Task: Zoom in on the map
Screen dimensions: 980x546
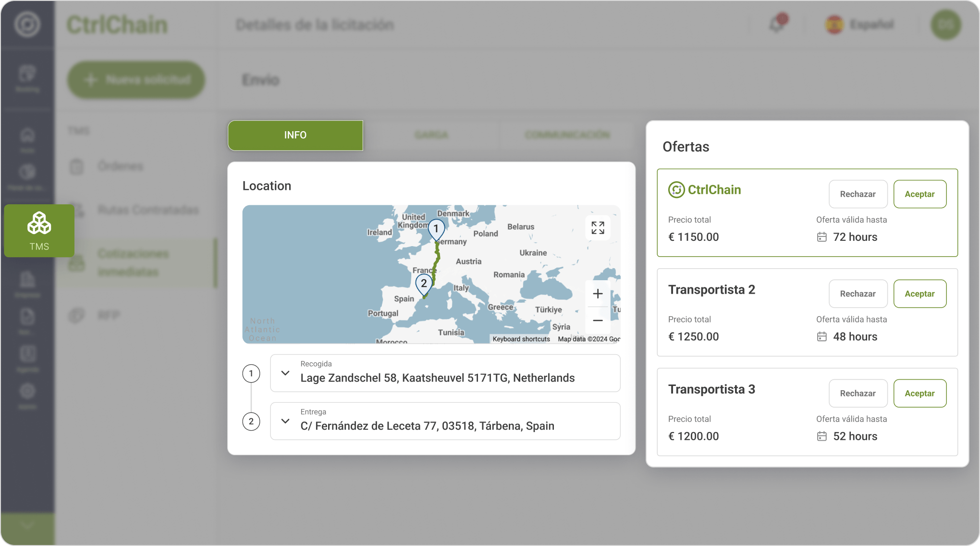Action: (598, 294)
